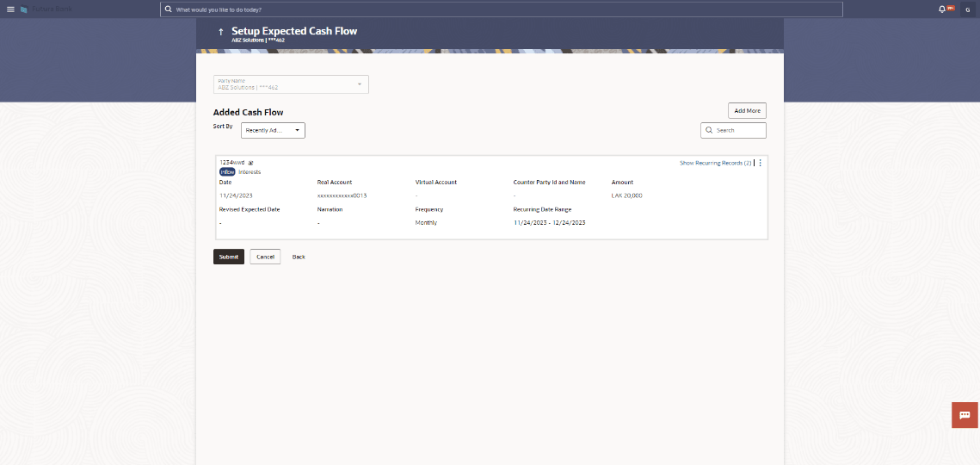Click the record reference 1234wwd
The width and height of the screenshot is (980, 465).
(x=231, y=162)
